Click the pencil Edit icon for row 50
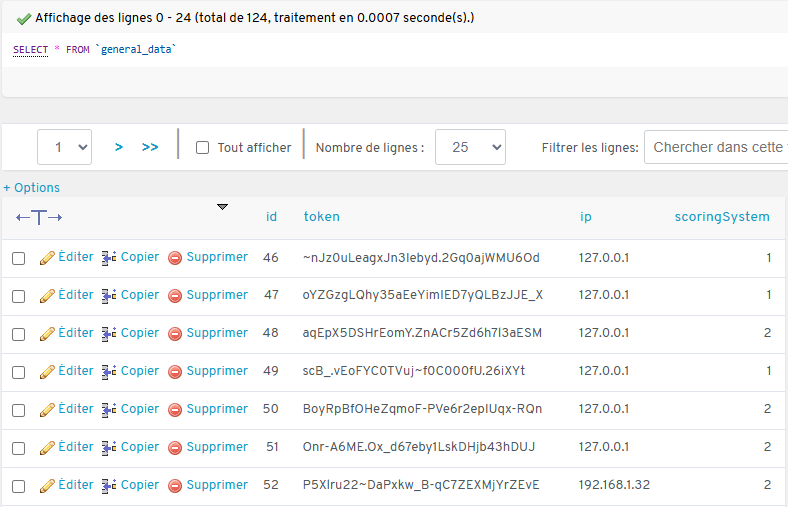The image size is (788, 507). click(x=47, y=410)
